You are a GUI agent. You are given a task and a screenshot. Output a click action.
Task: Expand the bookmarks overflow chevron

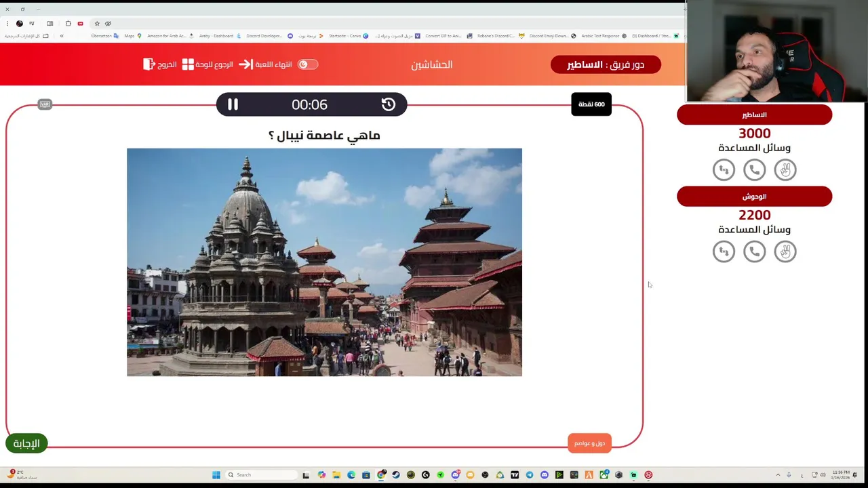[62, 36]
